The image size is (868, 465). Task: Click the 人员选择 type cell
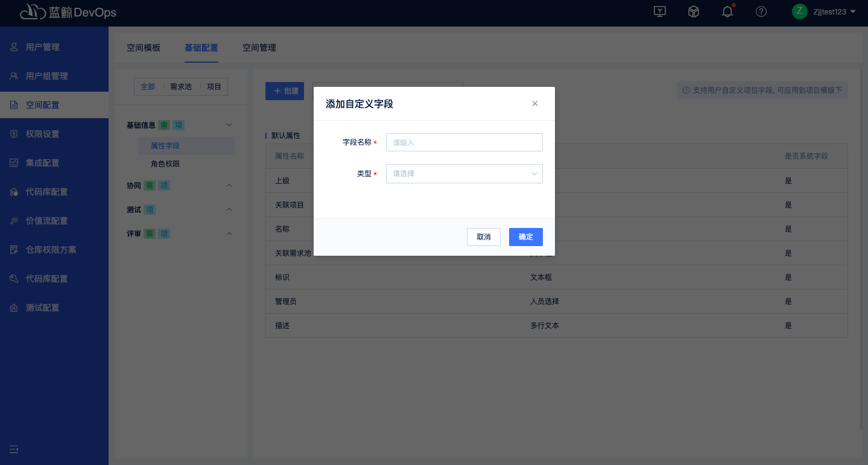tap(545, 302)
